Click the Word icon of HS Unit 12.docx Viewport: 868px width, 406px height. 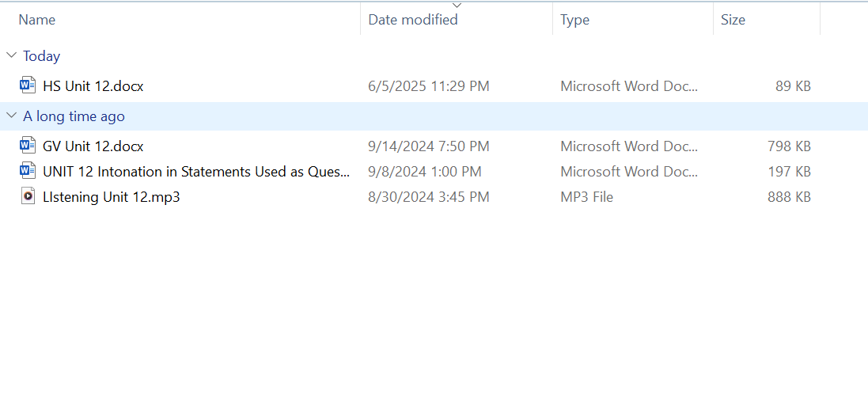point(28,85)
